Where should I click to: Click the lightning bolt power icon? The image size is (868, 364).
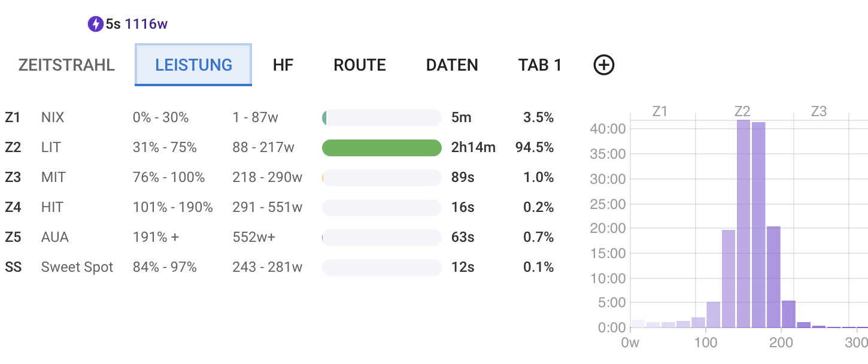95,25
